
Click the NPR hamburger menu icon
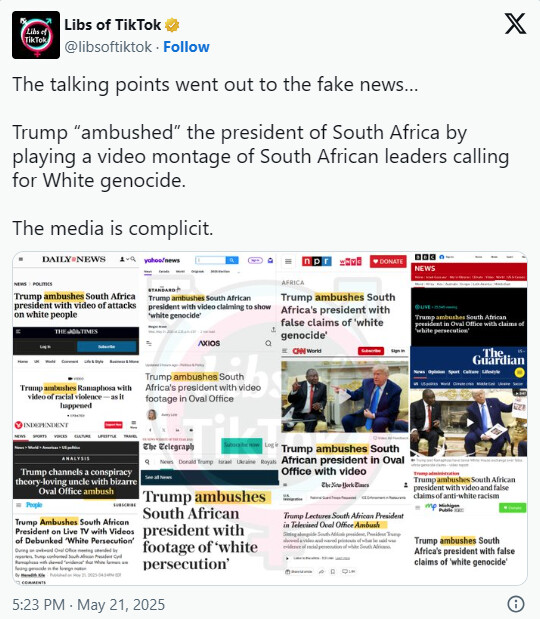pyautogui.click(x=289, y=261)
